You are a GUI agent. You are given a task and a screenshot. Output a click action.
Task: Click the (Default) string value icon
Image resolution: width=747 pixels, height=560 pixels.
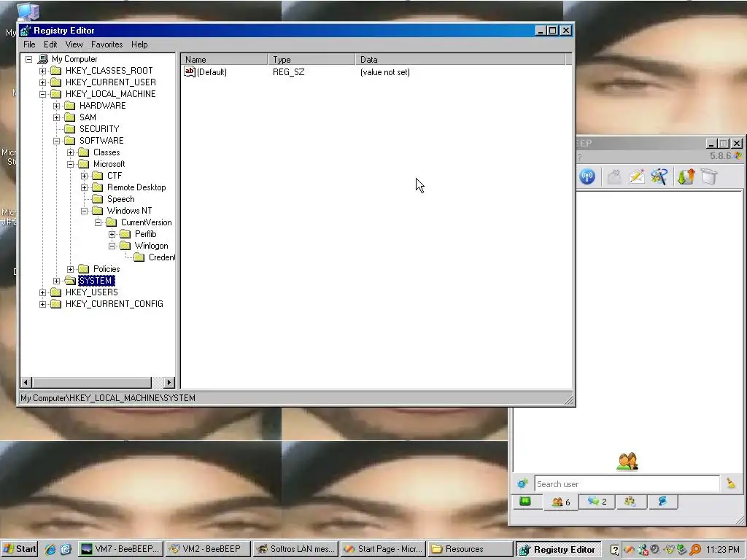[x=190, y=72]
